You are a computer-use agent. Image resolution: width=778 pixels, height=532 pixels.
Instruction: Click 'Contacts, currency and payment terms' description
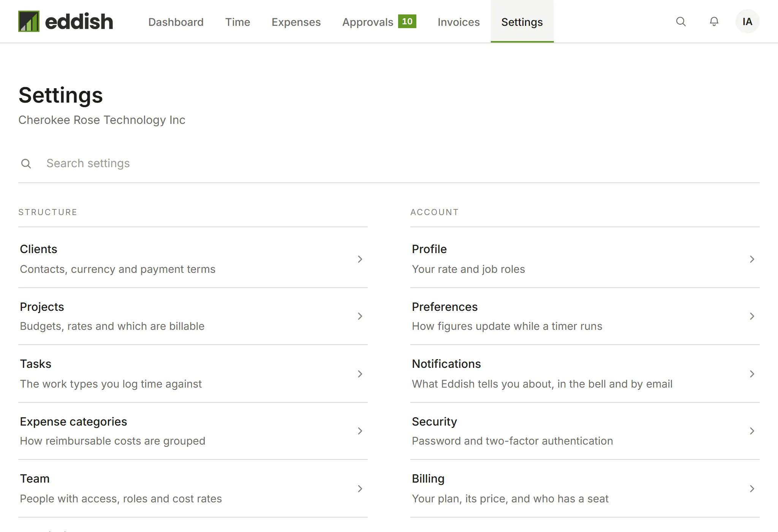point(117,269)
